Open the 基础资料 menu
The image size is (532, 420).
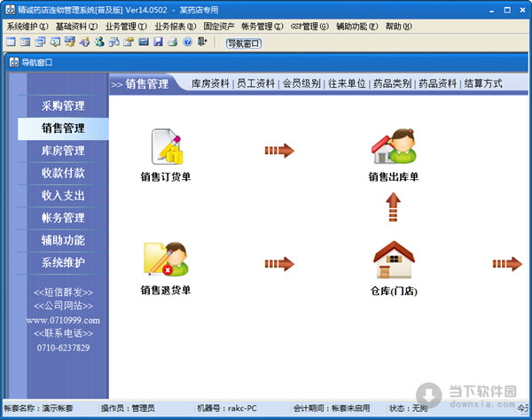pos(76,27)
